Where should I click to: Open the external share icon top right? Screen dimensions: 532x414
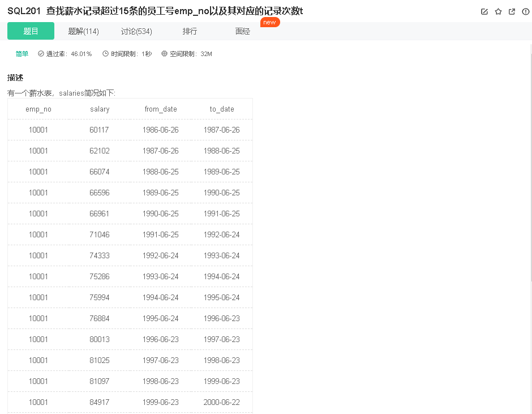512,11
